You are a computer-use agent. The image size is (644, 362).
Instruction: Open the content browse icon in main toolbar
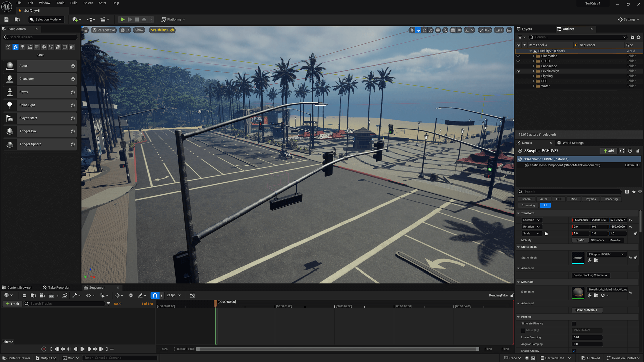pos(17,19)
